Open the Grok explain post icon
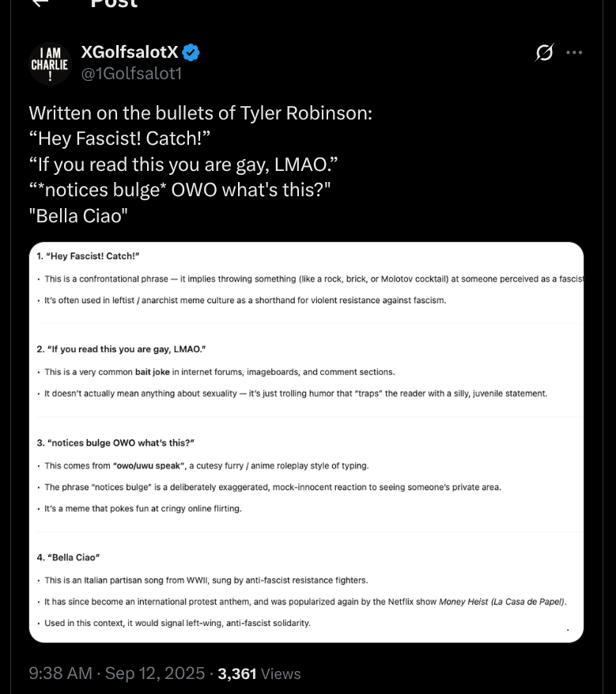The image size is (616, 694). point(544,53)
